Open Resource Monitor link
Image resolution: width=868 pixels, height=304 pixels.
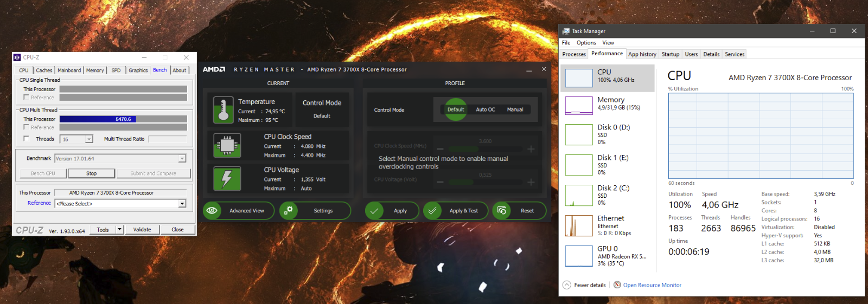click(652, 285)
